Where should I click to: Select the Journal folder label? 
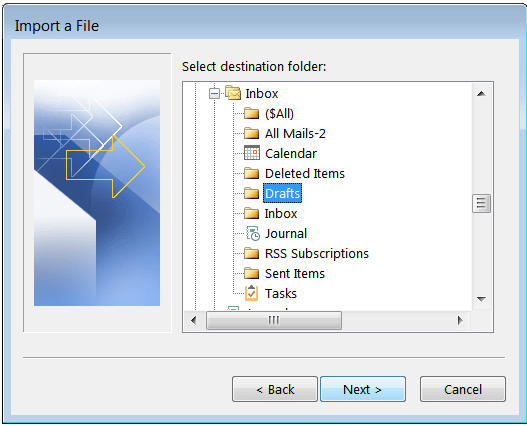coord(286,233)
